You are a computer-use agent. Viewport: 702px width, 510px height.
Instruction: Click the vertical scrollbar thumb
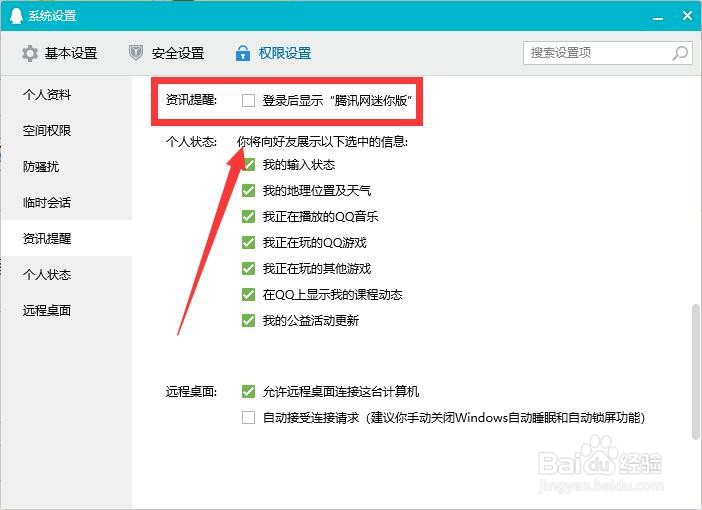click(x=695, y=372)
